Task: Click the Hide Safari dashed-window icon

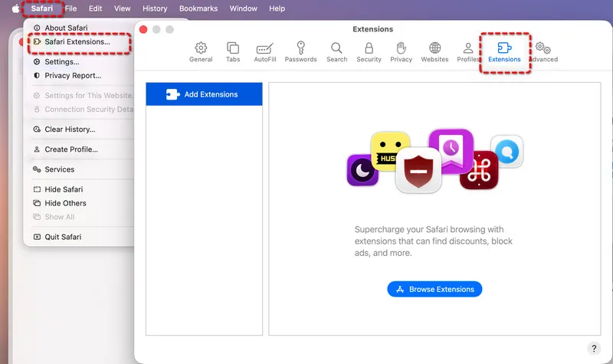Action: [x=37, y=189]
